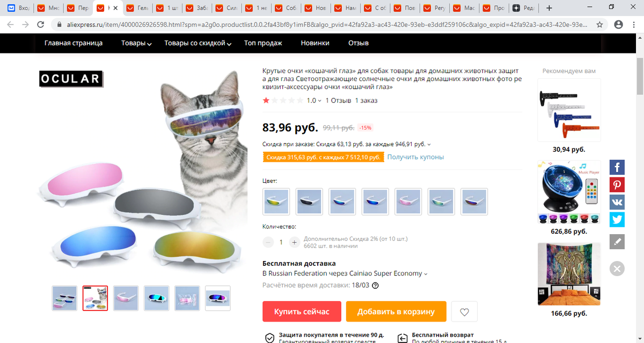The width and height of the screenshot is (644, 343).
Task: Select the pink glasses color swatch
Action: coord(408,201)
